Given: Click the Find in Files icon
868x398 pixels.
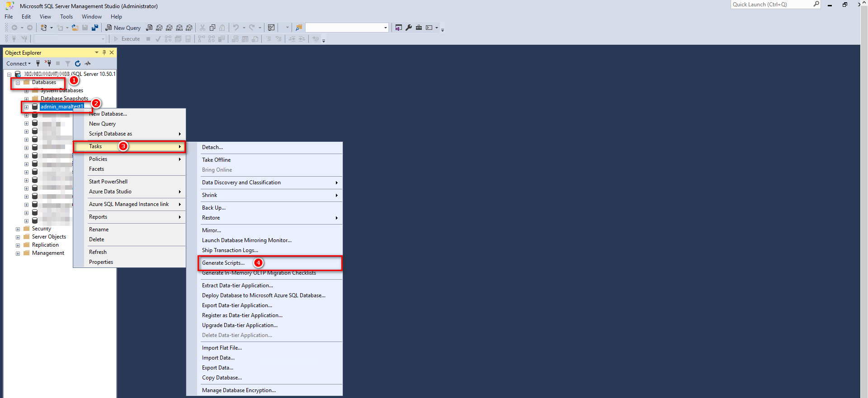Looking at the screenshot, I should click(299, 28).
